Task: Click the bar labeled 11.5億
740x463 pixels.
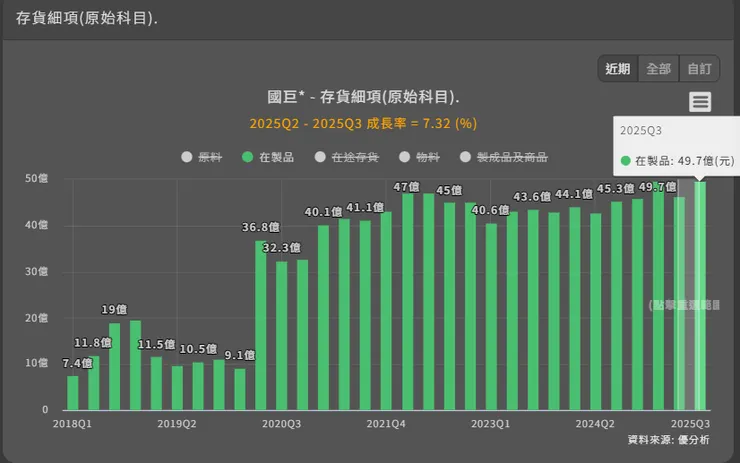Action: 156,383
